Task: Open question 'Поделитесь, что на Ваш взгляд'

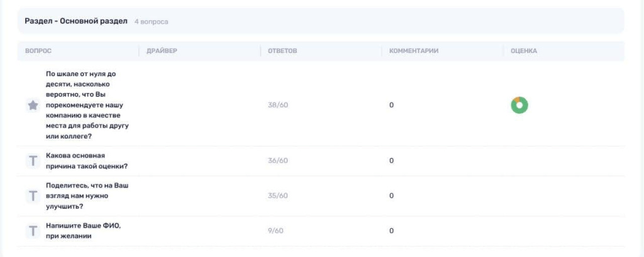Action: 87,196
